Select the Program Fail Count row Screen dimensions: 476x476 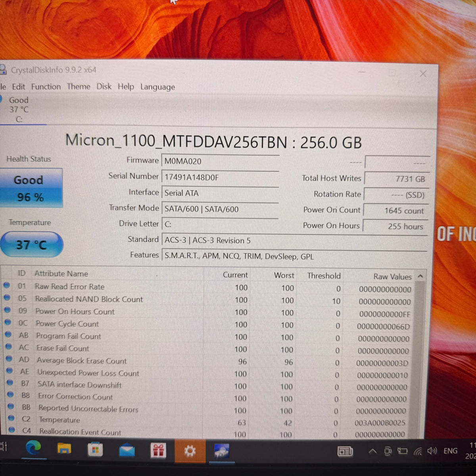(x=208, y=337)
